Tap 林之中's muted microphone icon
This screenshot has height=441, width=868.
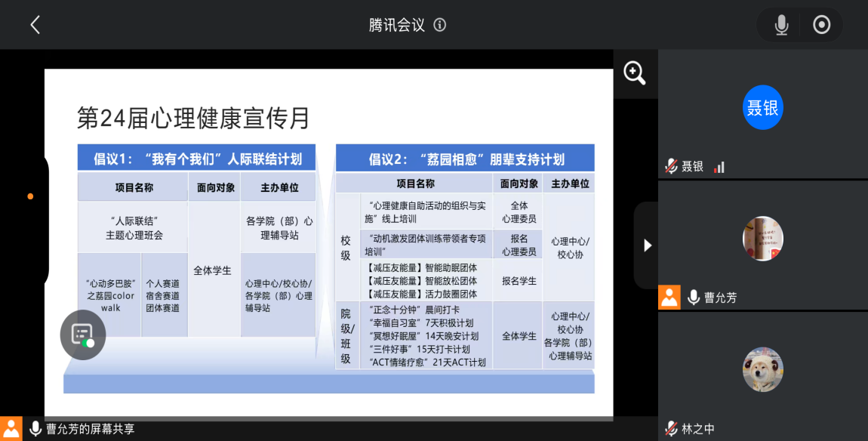[x=670, y=429]
